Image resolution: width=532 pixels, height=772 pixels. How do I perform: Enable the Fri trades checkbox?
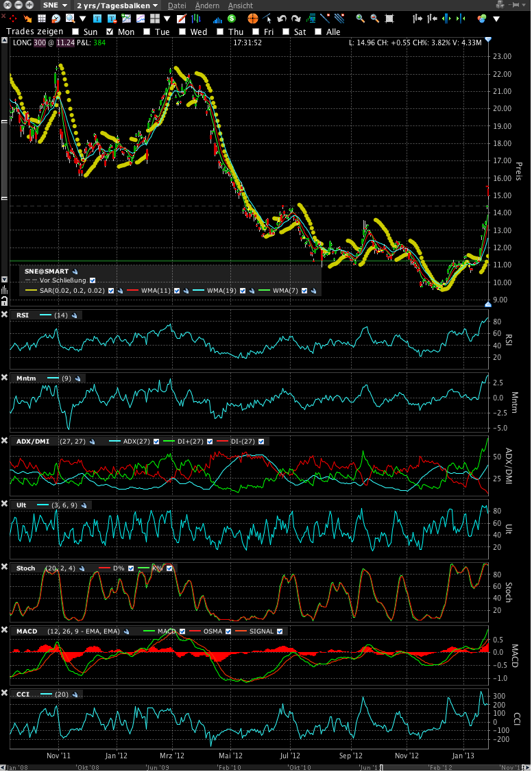(x=256, y=32)
